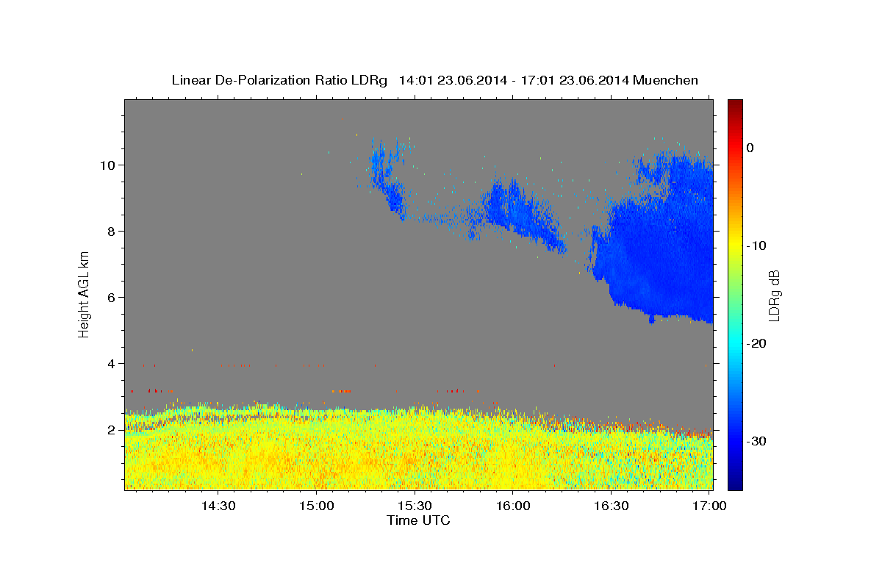Click the height tick label 4
The image size is (882, 588).
pos(112,364)
